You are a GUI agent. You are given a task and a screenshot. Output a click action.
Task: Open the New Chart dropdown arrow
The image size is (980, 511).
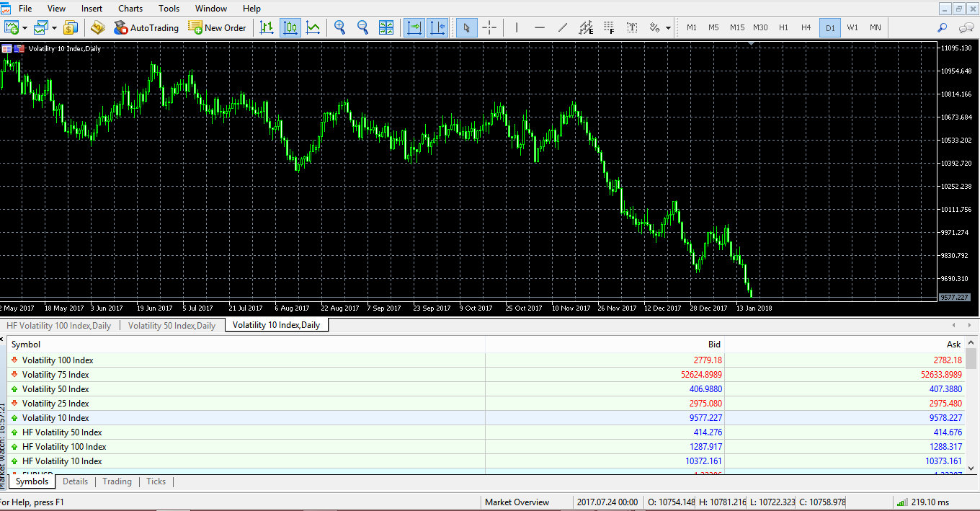tap(24, 28)
